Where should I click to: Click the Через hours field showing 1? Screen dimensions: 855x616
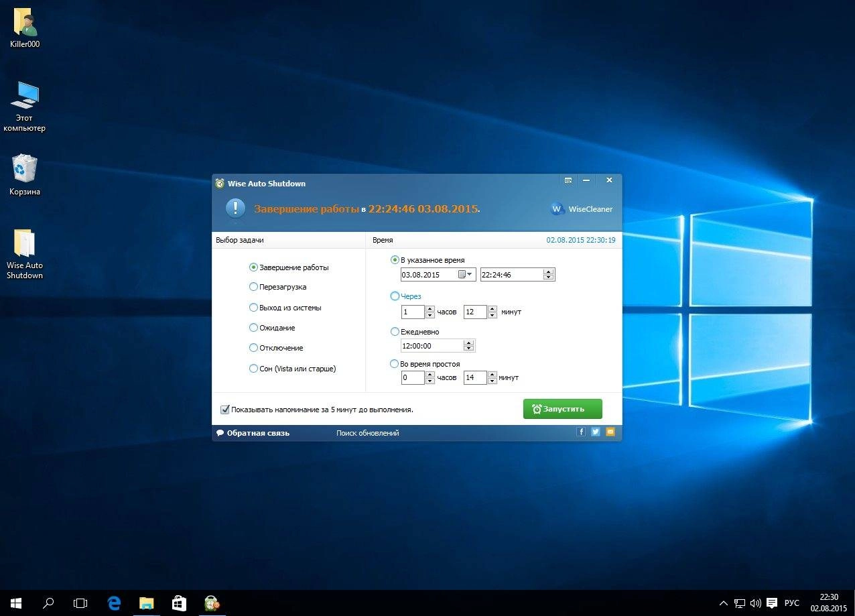tap(413, 312)
